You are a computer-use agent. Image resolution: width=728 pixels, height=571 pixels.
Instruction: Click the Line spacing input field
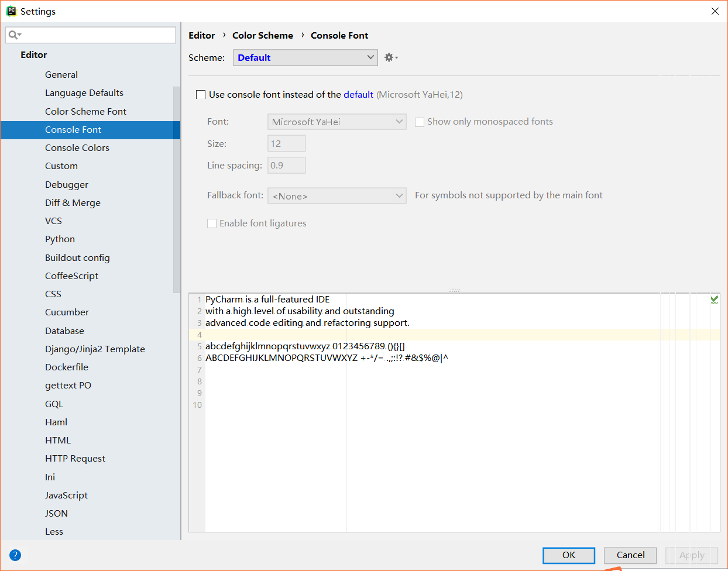click(x=286, y=165)
